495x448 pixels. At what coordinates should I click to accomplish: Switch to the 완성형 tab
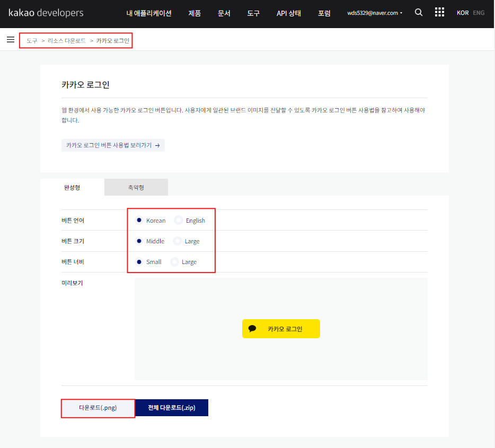pos(72,187)
